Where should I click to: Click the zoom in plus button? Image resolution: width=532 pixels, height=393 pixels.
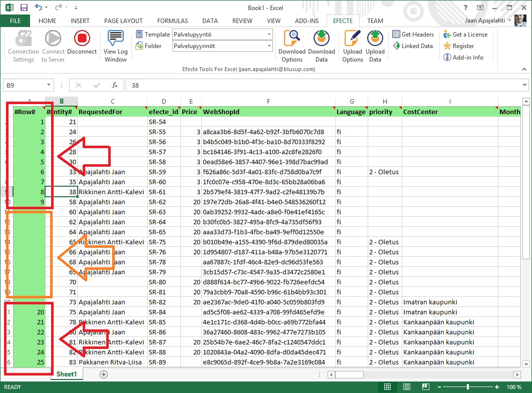point(497,387)
